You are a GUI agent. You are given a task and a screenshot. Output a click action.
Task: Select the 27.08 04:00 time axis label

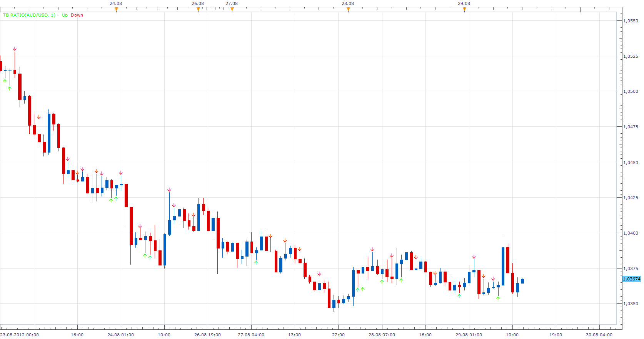[x=251, y=335]
